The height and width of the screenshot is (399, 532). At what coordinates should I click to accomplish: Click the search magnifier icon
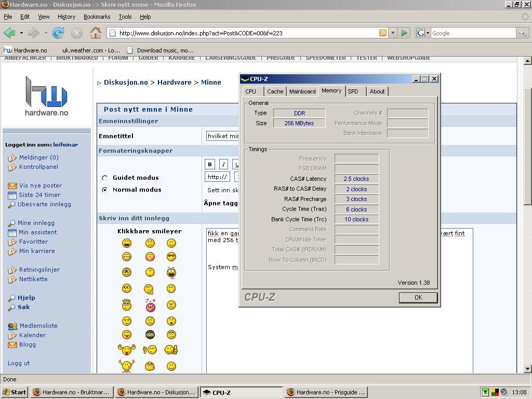coord(522,33)
